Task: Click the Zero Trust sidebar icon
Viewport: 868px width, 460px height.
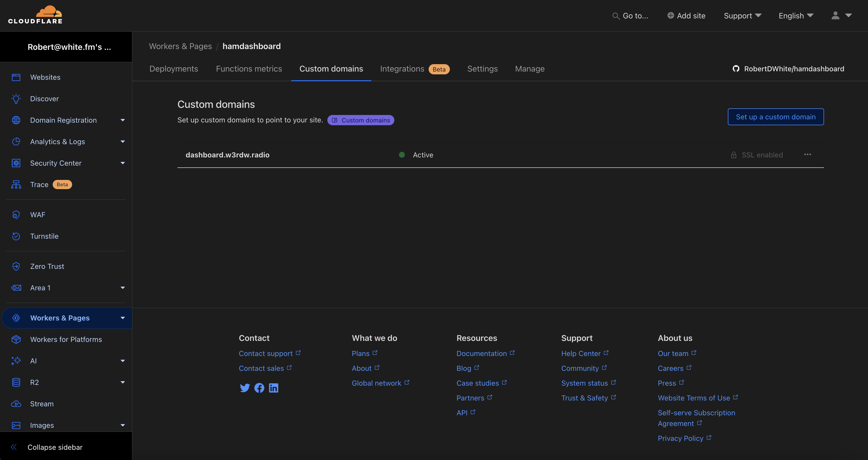Action: pyautogui.click(x=16, y=266)
